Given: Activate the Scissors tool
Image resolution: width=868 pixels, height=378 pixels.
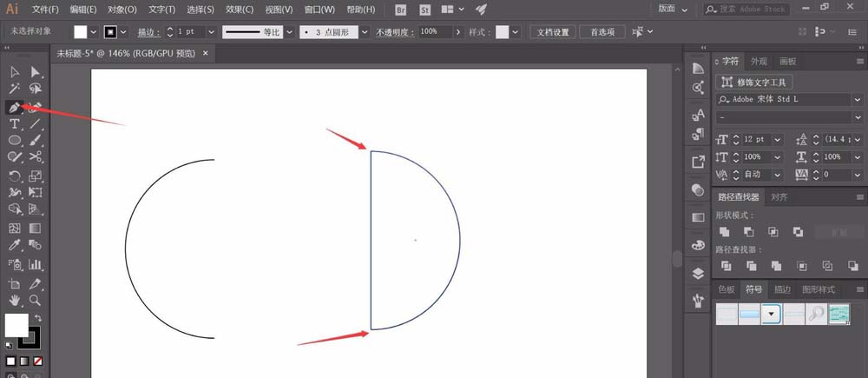Looking at the screenshot, I should point(36,157).
